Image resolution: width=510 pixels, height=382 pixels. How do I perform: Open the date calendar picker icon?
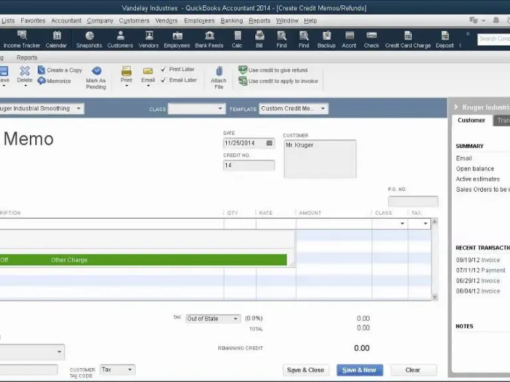pyautogui.click(x=269, y=143)
